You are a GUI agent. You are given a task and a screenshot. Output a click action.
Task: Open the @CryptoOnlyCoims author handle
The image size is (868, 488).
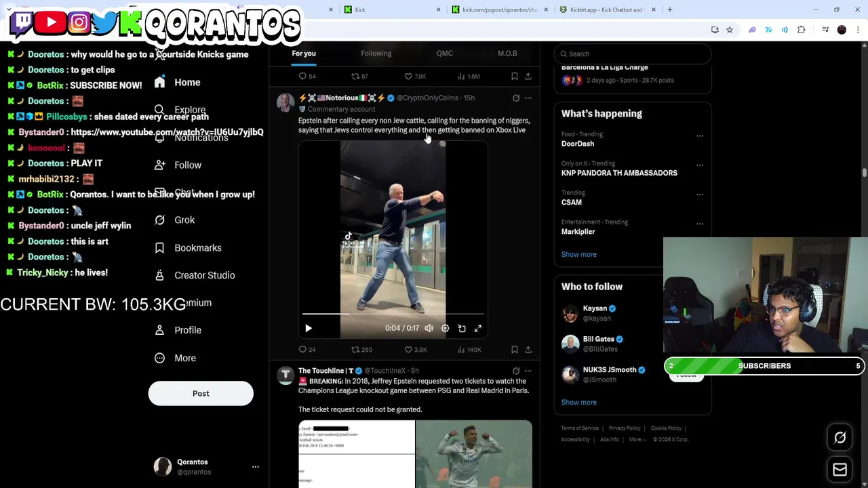click(x=427, y=98)
